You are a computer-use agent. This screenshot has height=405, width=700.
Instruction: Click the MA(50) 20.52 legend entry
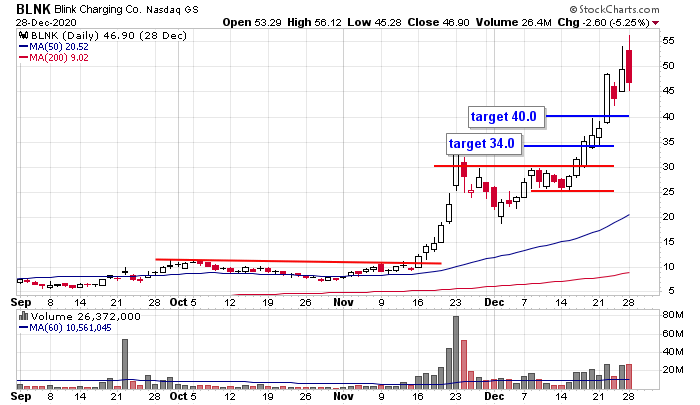coord(54,47)
